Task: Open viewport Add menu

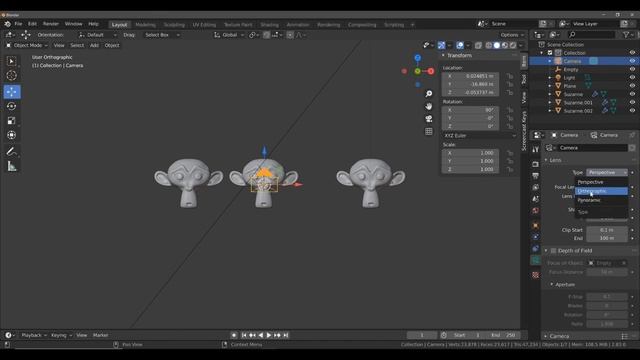Action: click(x=94, y=45)
